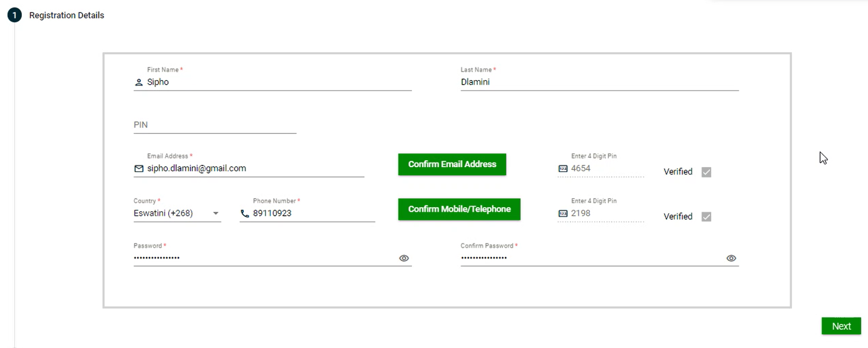The image size is (868, 348).
Task: Click the envelope icon beside Email Address
Action: 138,169
